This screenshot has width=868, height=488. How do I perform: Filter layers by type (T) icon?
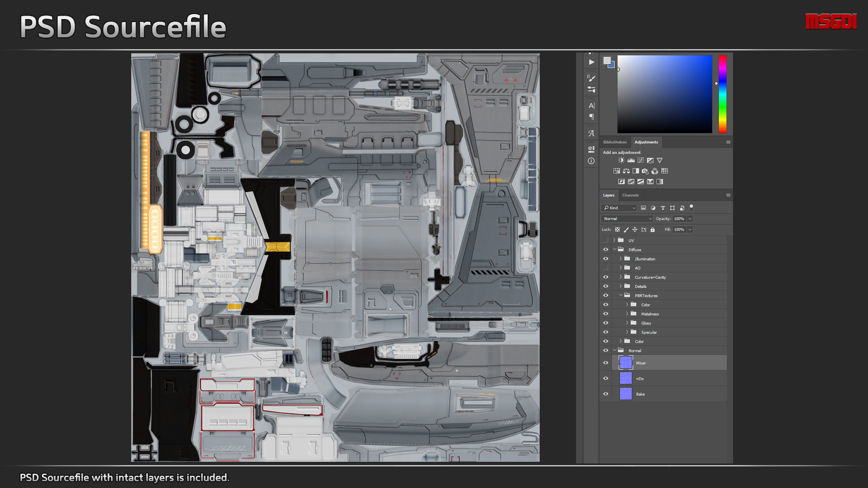coord(663,208)
